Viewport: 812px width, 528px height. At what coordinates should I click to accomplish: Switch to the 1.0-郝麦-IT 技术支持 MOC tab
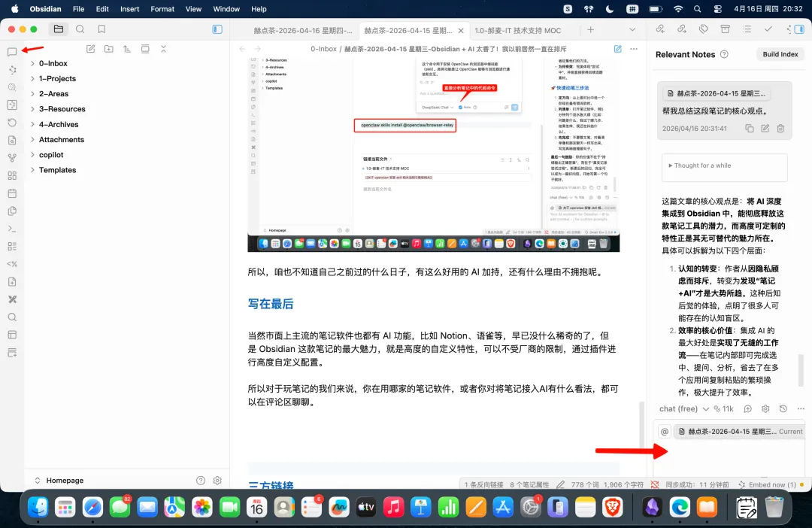point(518,31)
